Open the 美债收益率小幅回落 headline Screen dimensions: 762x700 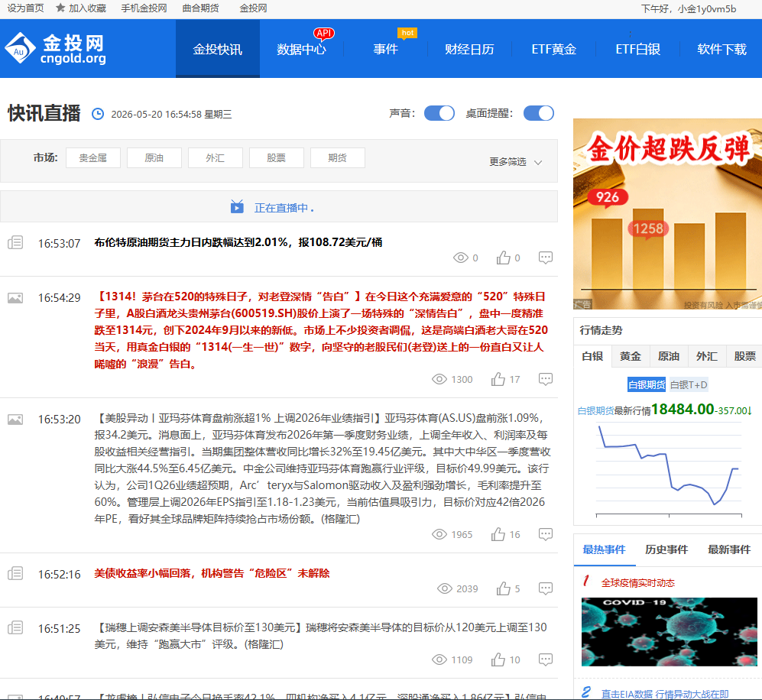212,574
